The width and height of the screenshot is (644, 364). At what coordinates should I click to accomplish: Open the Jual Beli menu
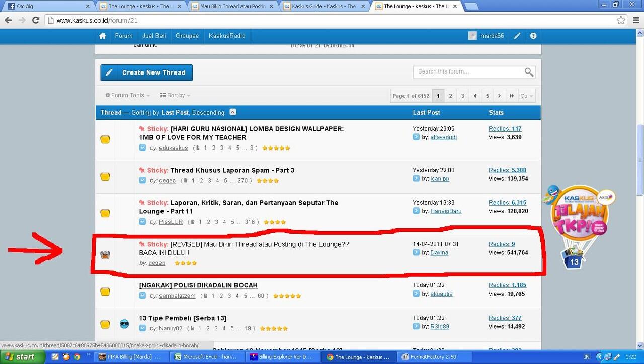click(154, 36)
